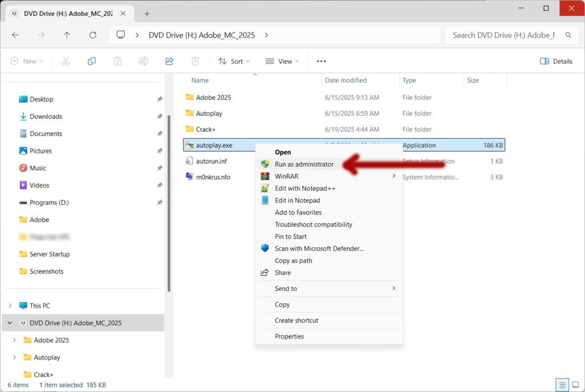The width and height of the screenshot is (585, 392).
Task: Click the Cut scissors icon in toolbar
Action: 66,61
